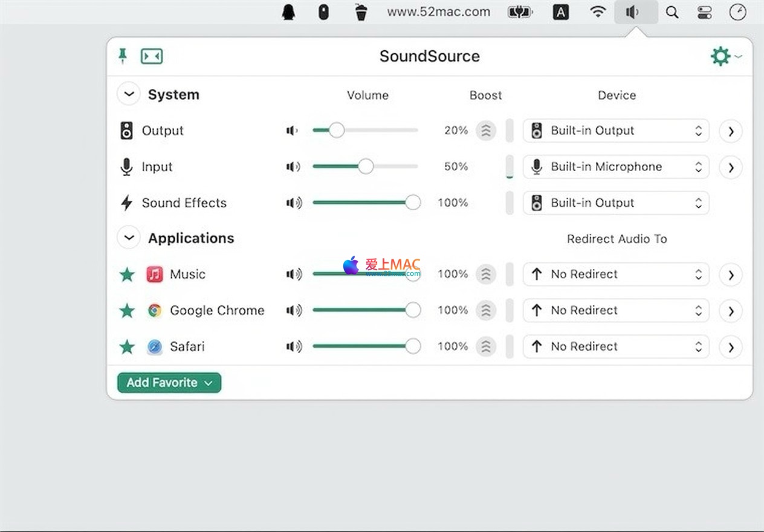Click the Boost icon for Output
The width and height of the screenshot is (764, 532).
click(485, 131)
